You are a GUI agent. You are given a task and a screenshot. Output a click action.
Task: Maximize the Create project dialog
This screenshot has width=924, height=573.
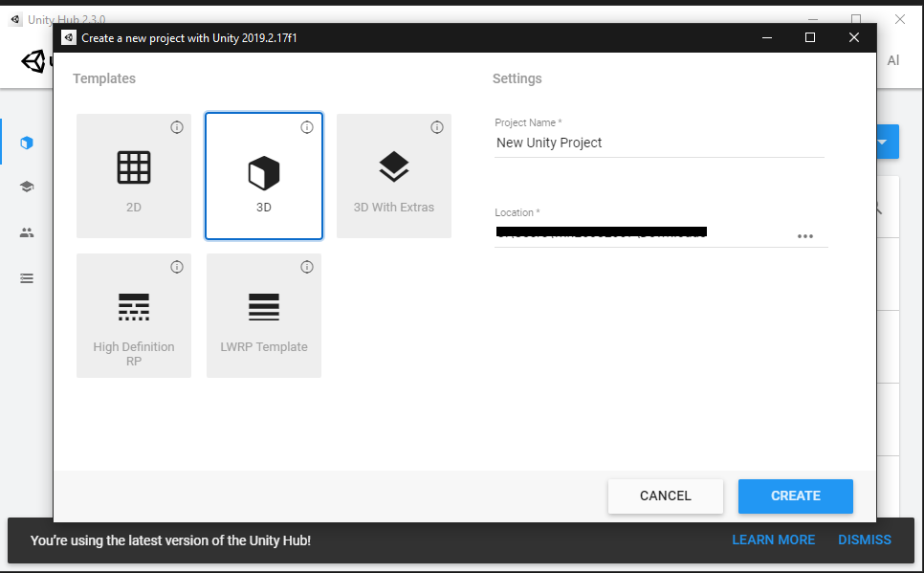[x=810, y=37]
